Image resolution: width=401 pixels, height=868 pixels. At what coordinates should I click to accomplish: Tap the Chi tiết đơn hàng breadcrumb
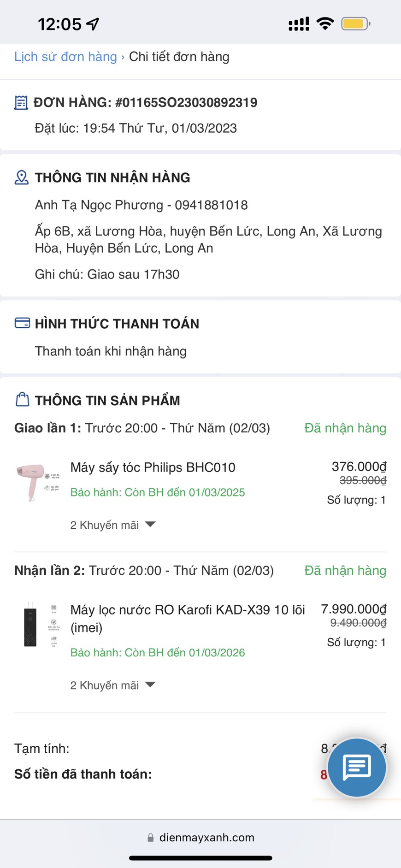179,57
